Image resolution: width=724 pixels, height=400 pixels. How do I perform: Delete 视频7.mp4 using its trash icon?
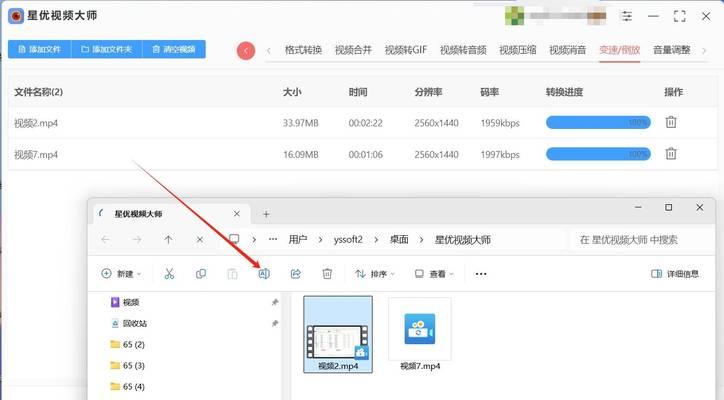(671, 153)
